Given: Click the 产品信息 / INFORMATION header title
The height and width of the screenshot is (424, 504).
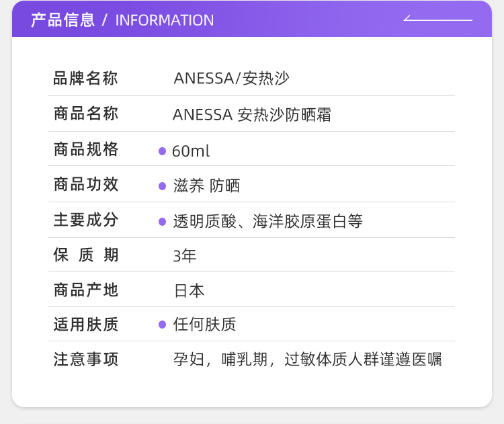Looking at the screenshot, I should point(122,20).
